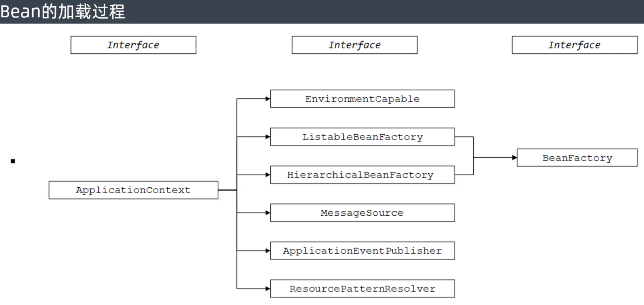Click the arrowhead pointing to EnvironmentCapable
This screenshot has height=305, width=644.
tap(268, 99)
